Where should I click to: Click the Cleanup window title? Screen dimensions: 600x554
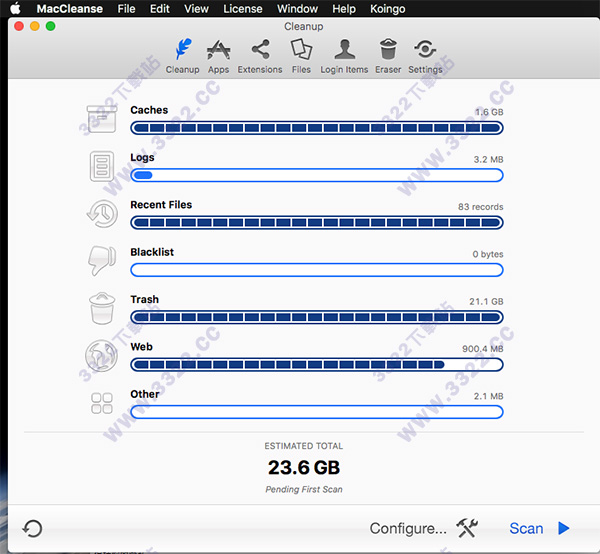(304, 26)
